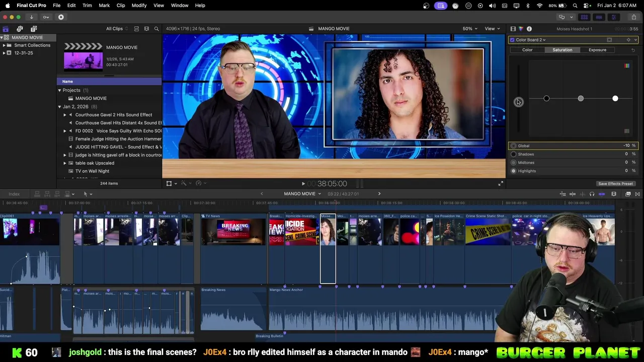Select the Highlights saturation radio control
The image size is (644, 362).
click(513, 171)
